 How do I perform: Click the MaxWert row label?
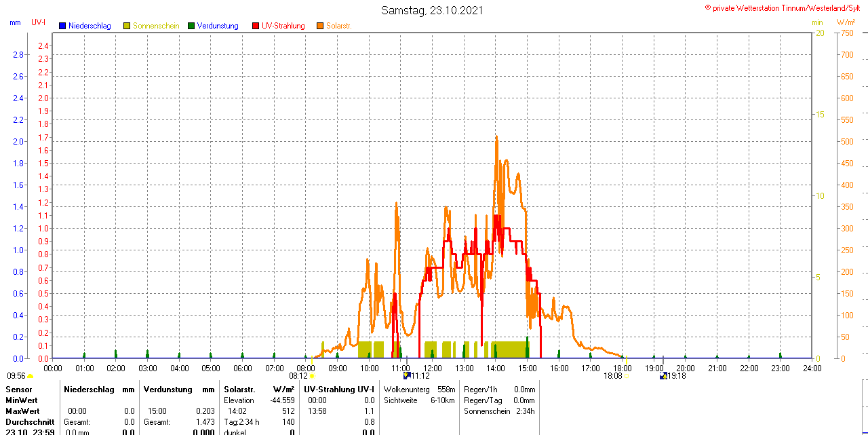coord(22,411)
